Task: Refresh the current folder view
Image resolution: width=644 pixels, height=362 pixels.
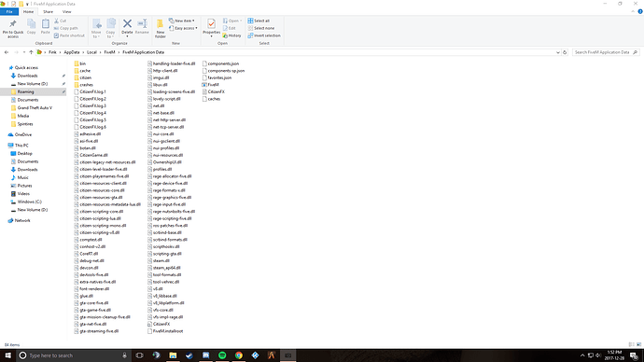Action: [565, 52]
